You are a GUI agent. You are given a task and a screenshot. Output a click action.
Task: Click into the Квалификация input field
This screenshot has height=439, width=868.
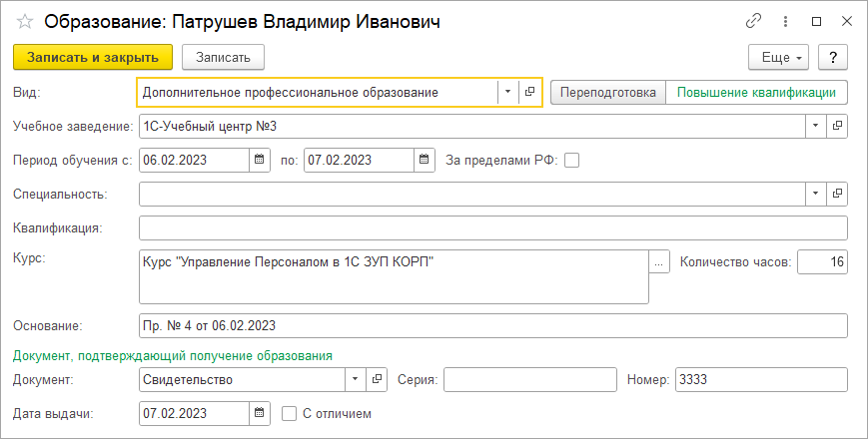click(492, 227)
